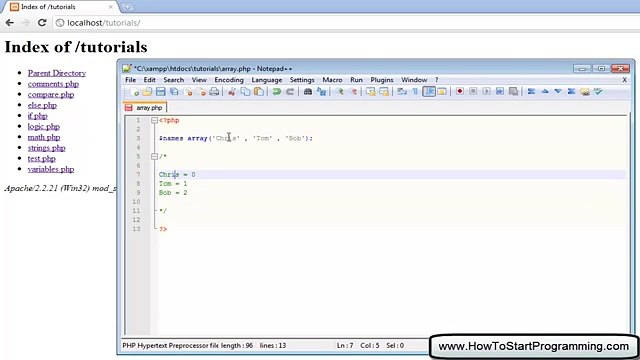Open the strings.php link

pyautogui.click(x=47, y=148)
